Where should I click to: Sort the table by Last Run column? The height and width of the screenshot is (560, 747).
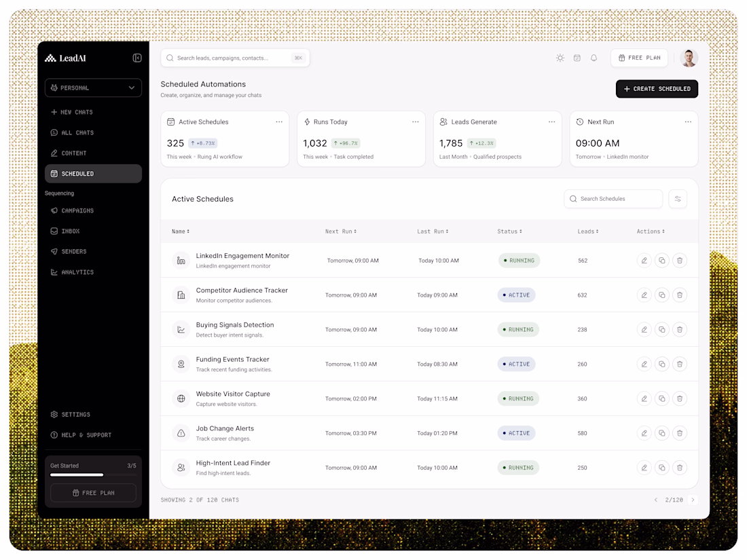click(x=433, y=231)
